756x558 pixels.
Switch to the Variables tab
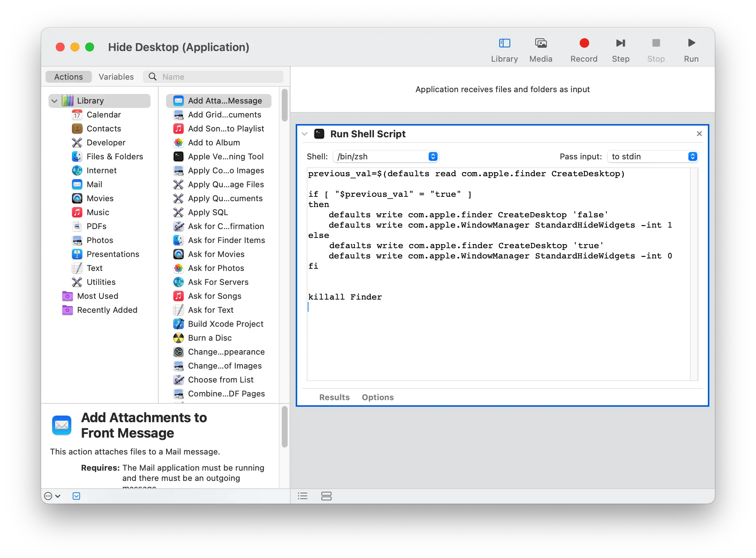tap(116, 77)
